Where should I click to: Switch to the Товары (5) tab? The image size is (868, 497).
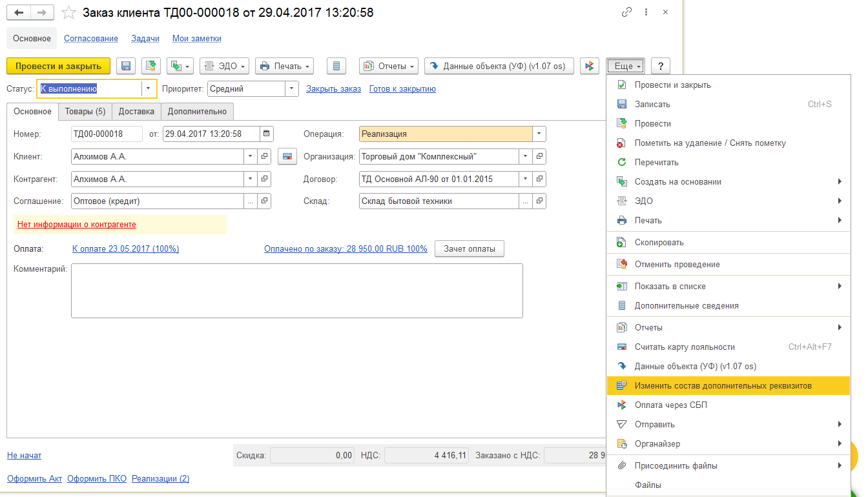pyautogui.click(x=85, y=111)
